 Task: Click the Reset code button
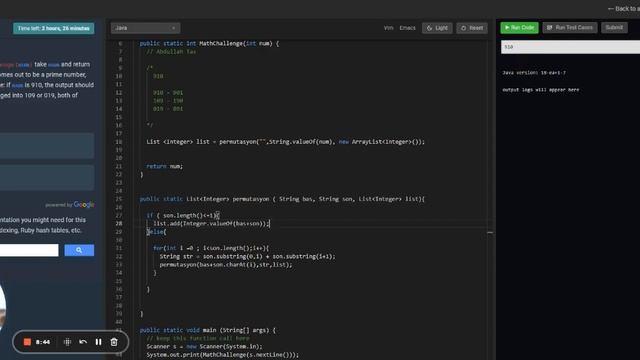[472, 28]
